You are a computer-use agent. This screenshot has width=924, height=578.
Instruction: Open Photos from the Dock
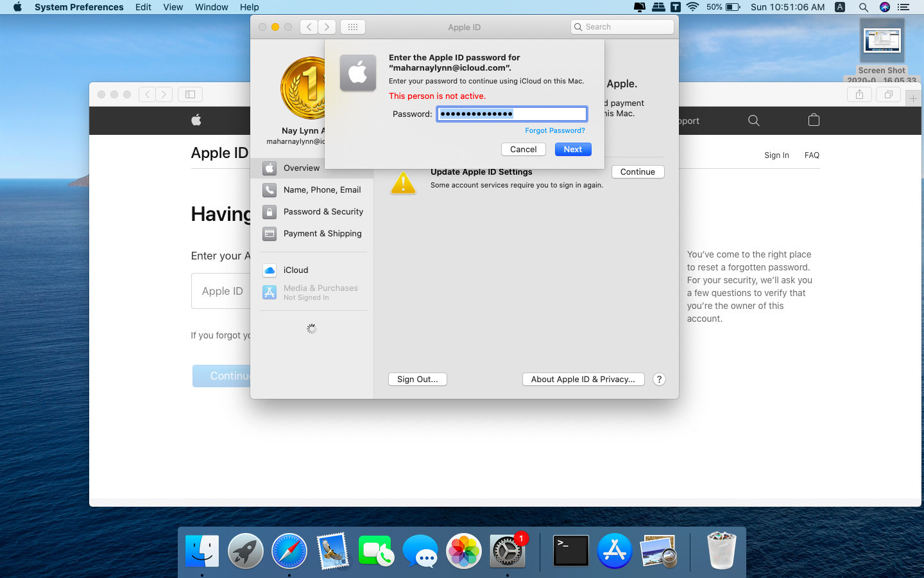(463, 551)
